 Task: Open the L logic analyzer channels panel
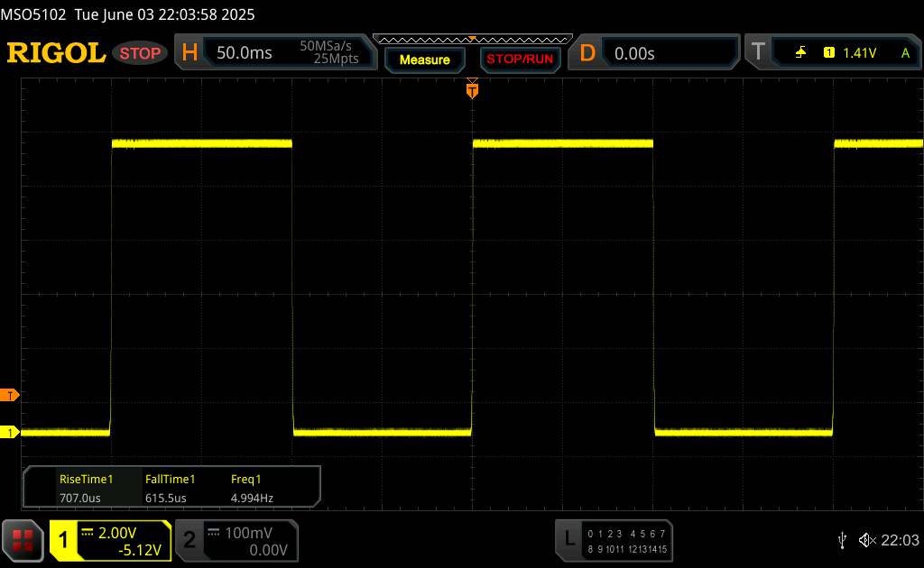[614, 540]
